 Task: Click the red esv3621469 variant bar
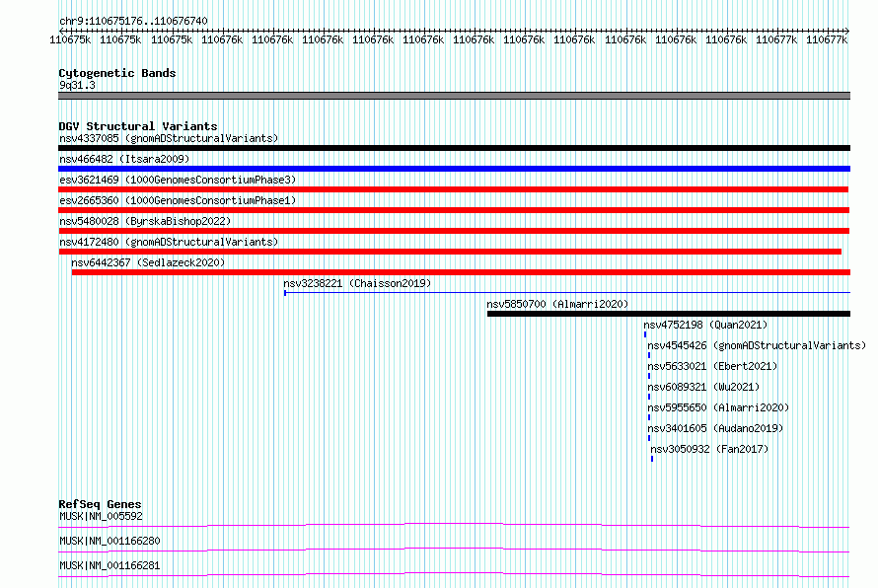(454, 189)
